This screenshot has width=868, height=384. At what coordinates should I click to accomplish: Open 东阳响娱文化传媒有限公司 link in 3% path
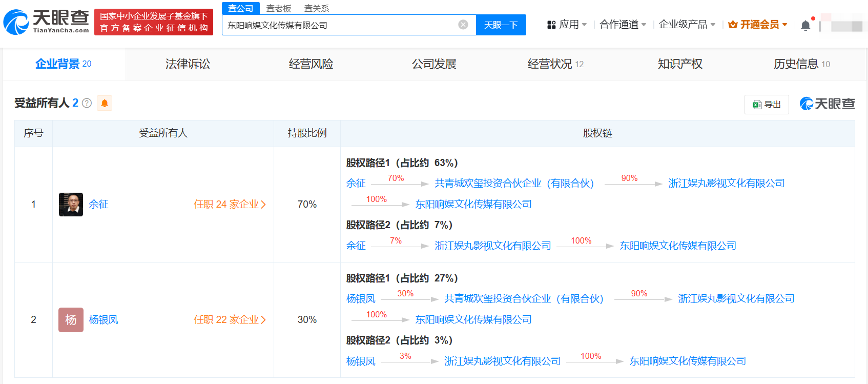pos(688,361)
